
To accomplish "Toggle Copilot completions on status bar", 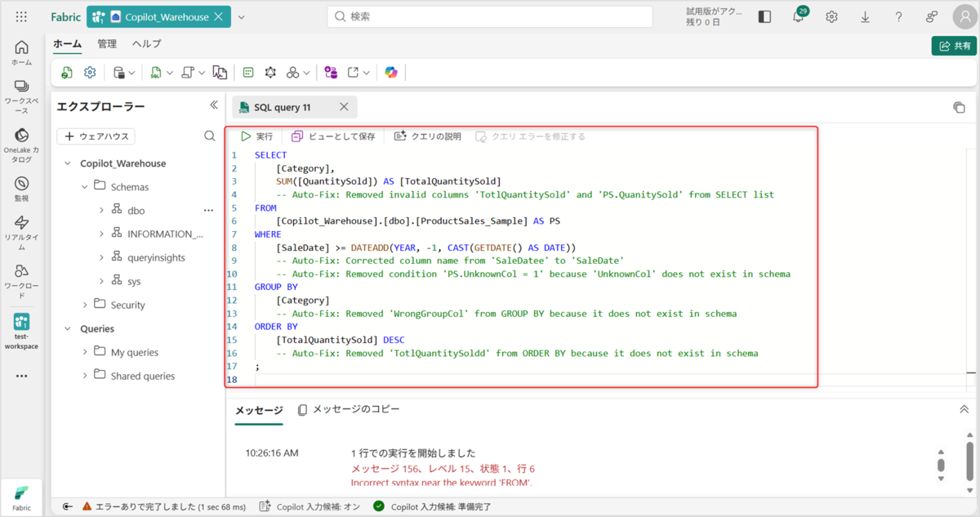I will point(310,506).
